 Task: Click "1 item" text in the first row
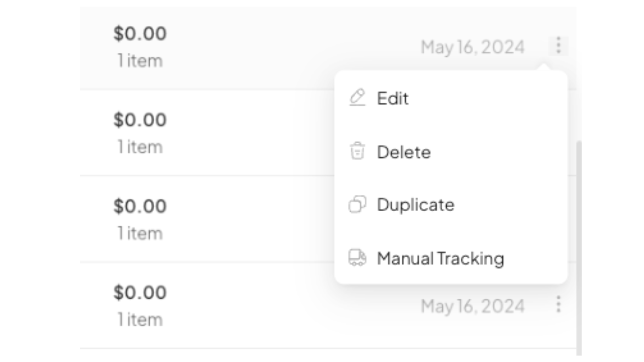(140, 61)
